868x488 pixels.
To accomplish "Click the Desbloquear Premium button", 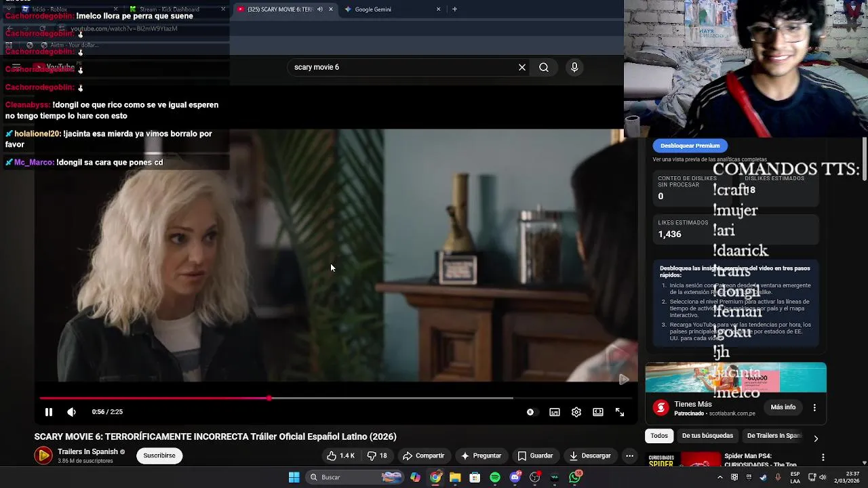I will [x=690, y=146].
